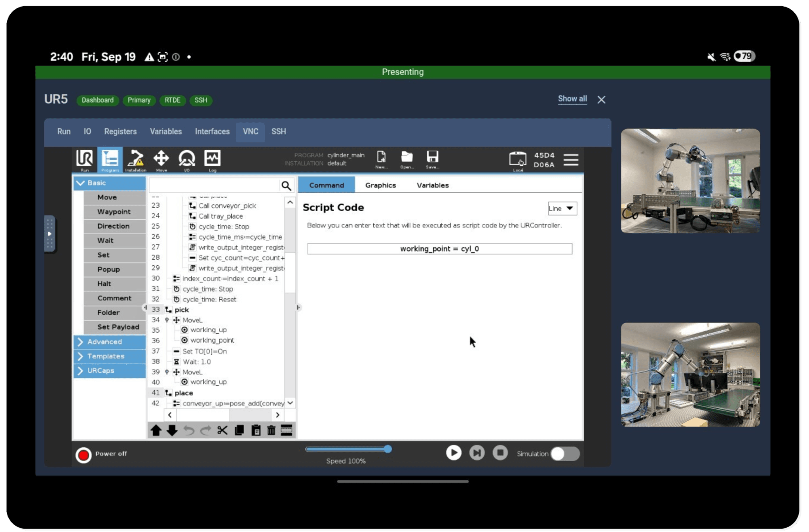Screen dimensions: 809x532
Task: Adjust the Speed slider handle
Action: (388, 449)
